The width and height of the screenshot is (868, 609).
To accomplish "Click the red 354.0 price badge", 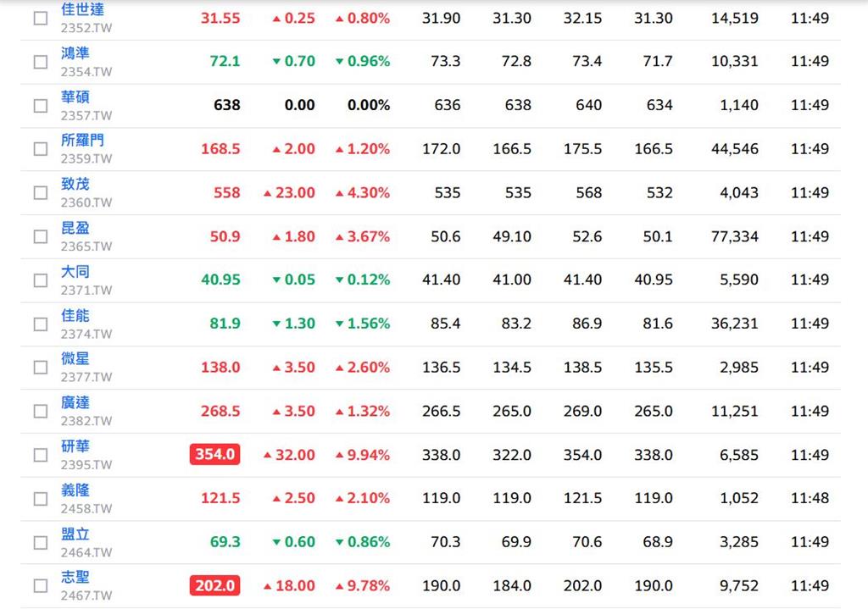I will pos(214,454).
